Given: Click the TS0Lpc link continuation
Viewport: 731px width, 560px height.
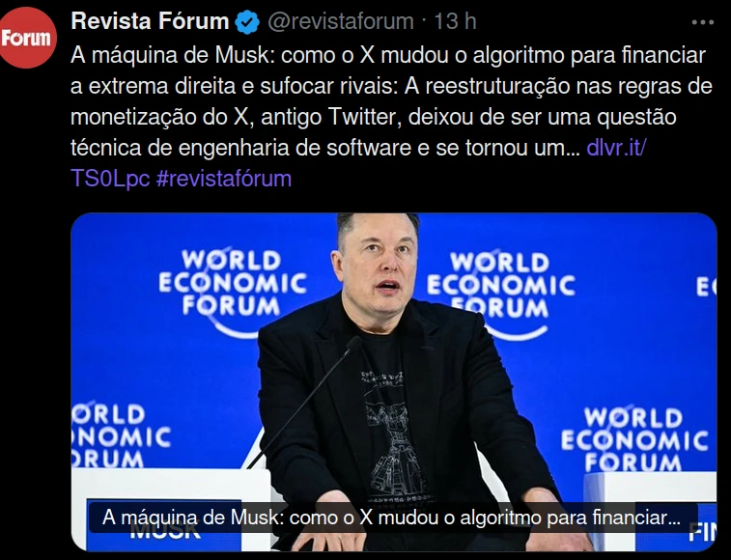Looking at the screenshot, I should pos(110,179).
